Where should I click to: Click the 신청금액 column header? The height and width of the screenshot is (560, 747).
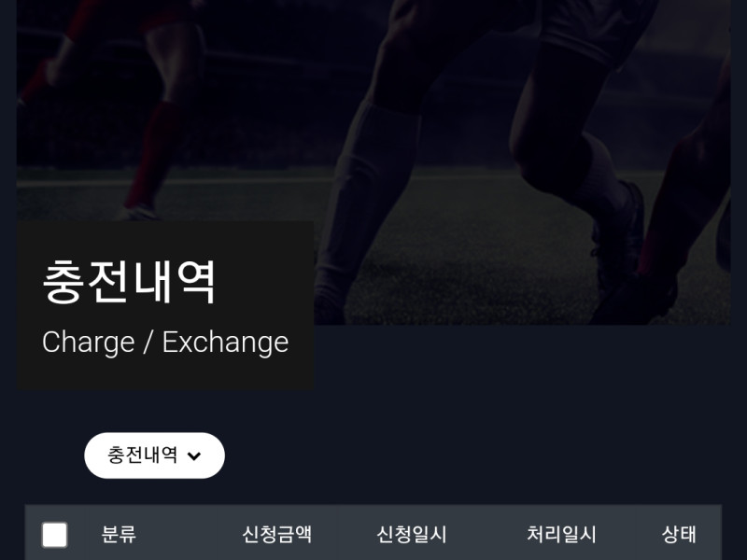[276, 534]
